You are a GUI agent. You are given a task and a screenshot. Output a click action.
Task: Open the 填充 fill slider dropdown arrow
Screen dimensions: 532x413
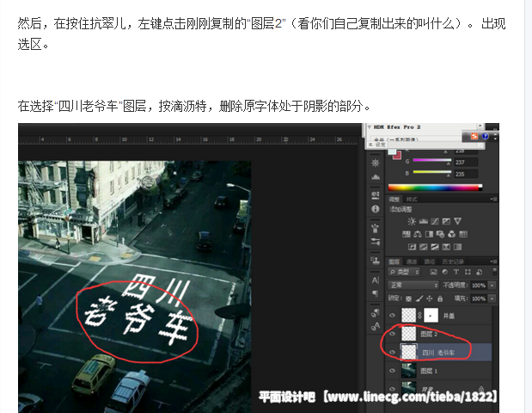[492, 299]
